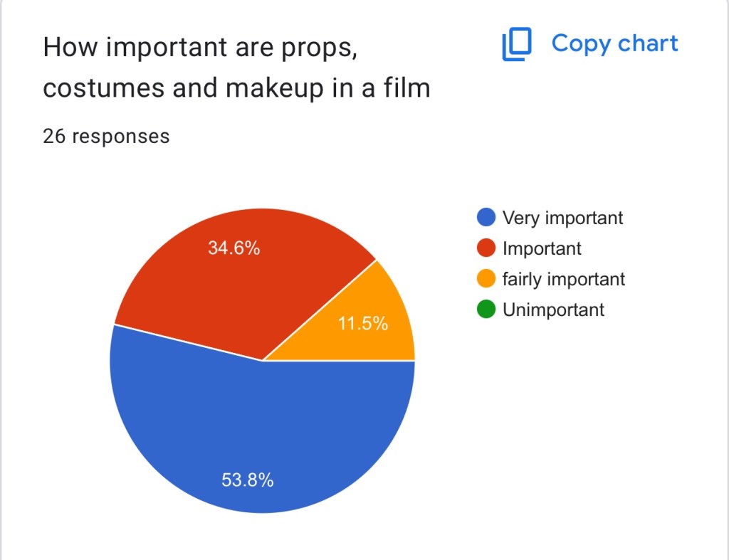Image resolution: width=729 pixels, height=560 pixels.
Task: Click the "Very important" legend label
Action: pyautogui.click(x=562, y=217)
